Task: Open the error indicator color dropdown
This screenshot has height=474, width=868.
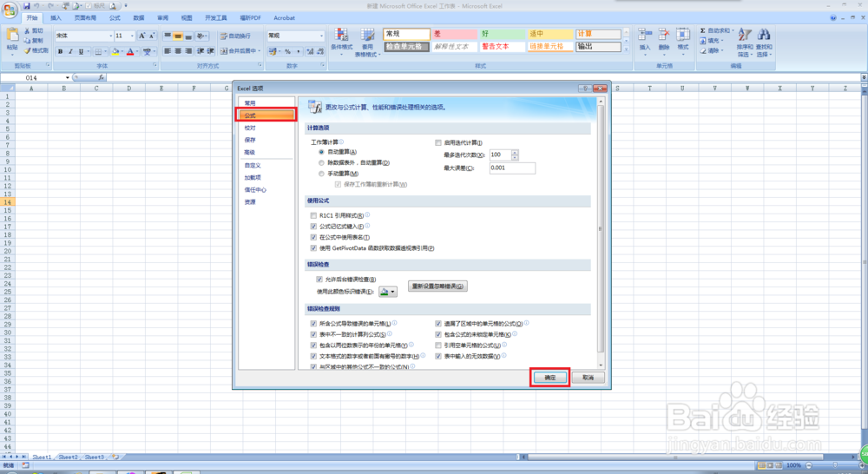Action: click(387, 292)
